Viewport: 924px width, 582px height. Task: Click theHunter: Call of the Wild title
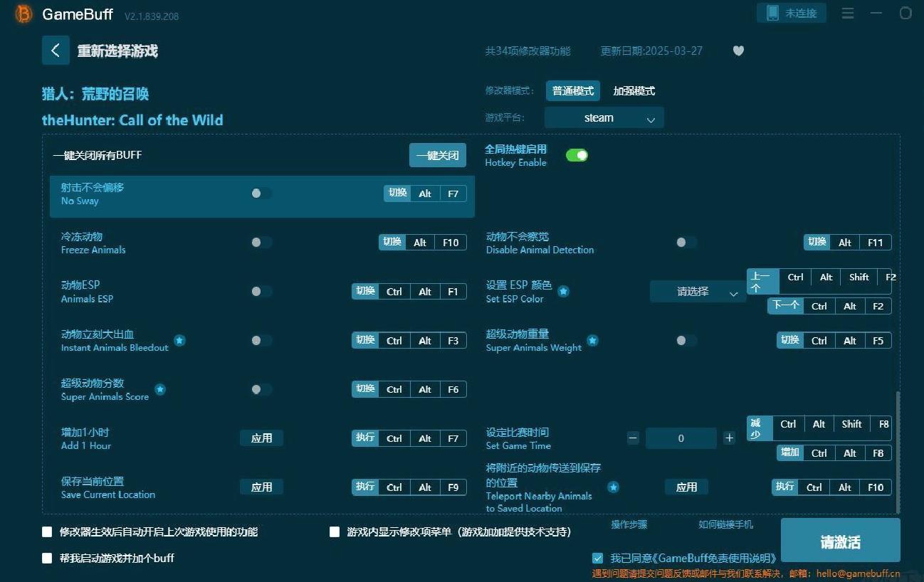click(x=132, y=120)
